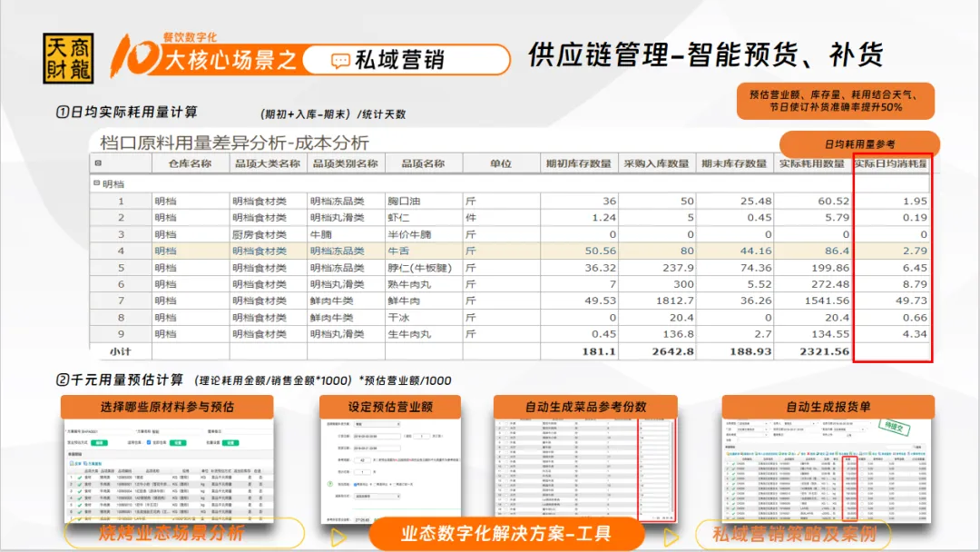Viewport: 980px width, 552px height.
Task: Open 私域营销策略及案例 tab
Action: coord(795,534)
